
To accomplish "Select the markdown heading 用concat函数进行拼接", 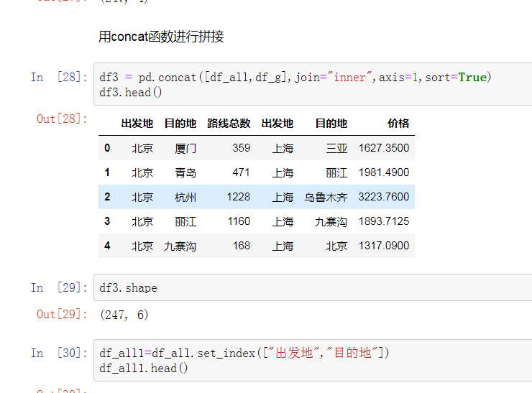I will point(161,37).
